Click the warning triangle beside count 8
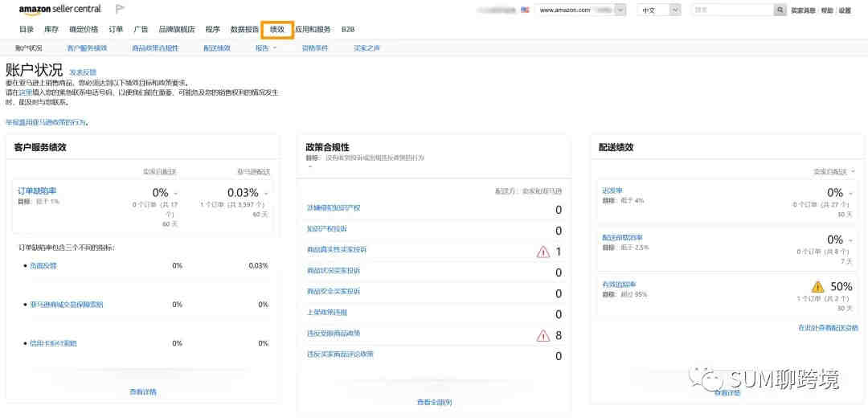This screenshot has width=868, height=418. click(543, 335)
